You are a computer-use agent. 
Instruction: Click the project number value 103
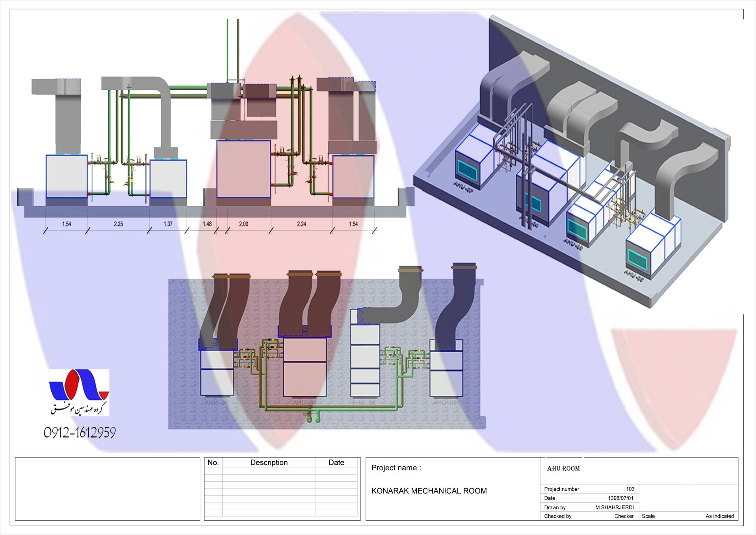630,489
